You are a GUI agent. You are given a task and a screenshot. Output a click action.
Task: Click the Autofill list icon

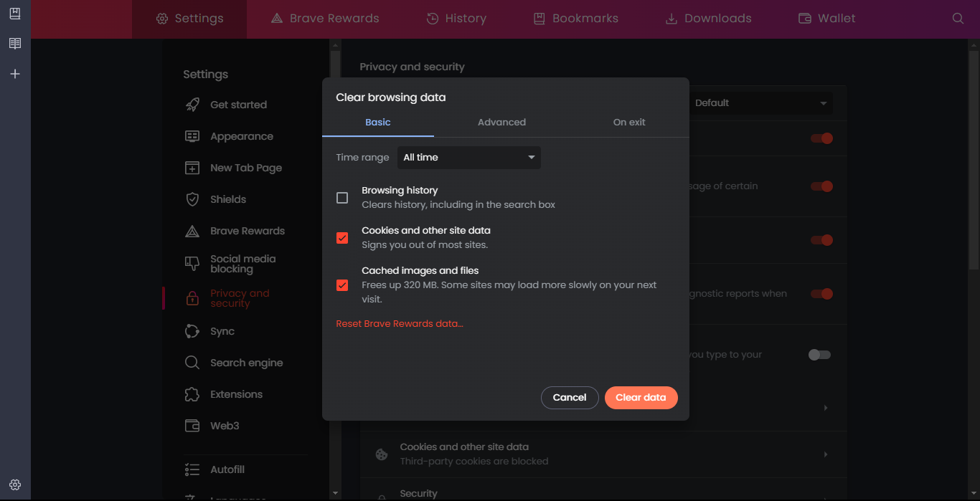pyautogui.click(x=192, y=469)
